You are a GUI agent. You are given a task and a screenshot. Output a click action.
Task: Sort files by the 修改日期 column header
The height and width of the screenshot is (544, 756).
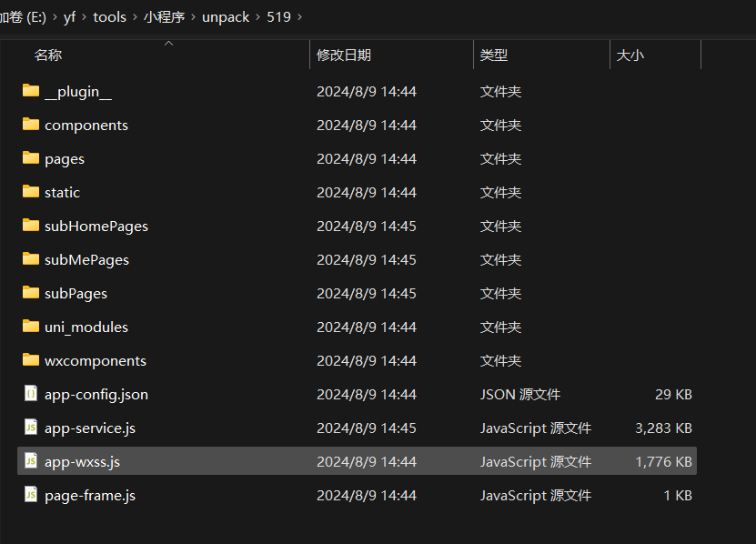tap(344, 54)
